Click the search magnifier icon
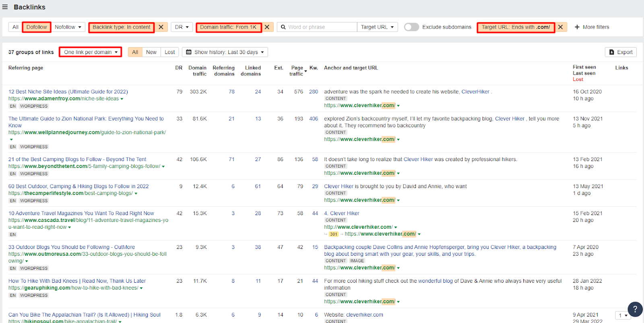644x323 pixels. [x=283, y=27]
